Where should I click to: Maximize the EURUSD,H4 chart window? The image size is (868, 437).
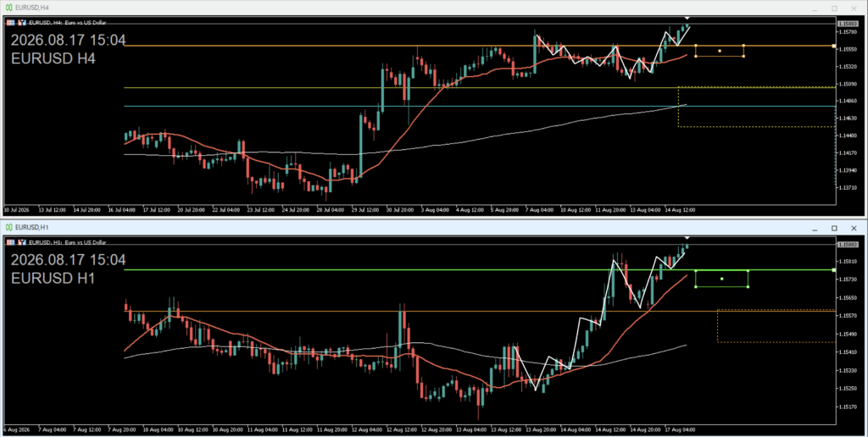(x=834, y=8)
